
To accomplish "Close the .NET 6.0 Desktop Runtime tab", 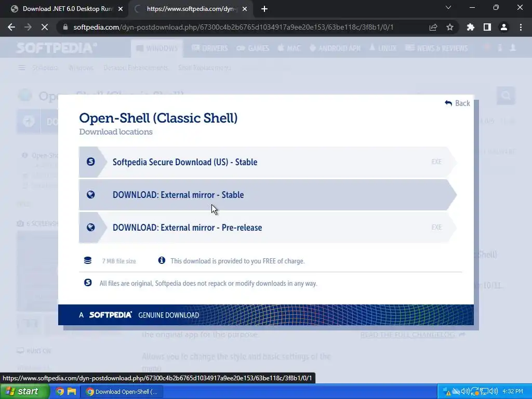I will (121, 9).
